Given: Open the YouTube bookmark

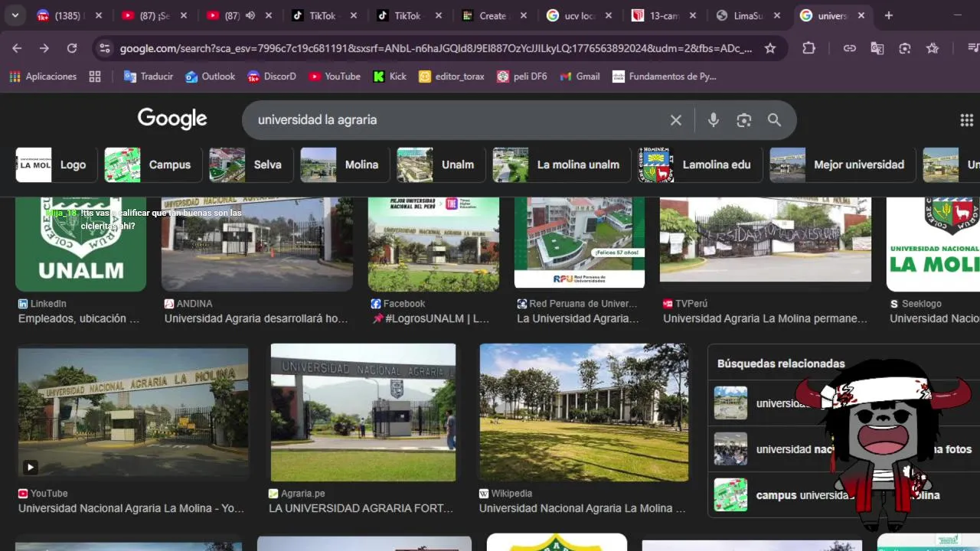Looking at the screenshot, I should [335, 77].
